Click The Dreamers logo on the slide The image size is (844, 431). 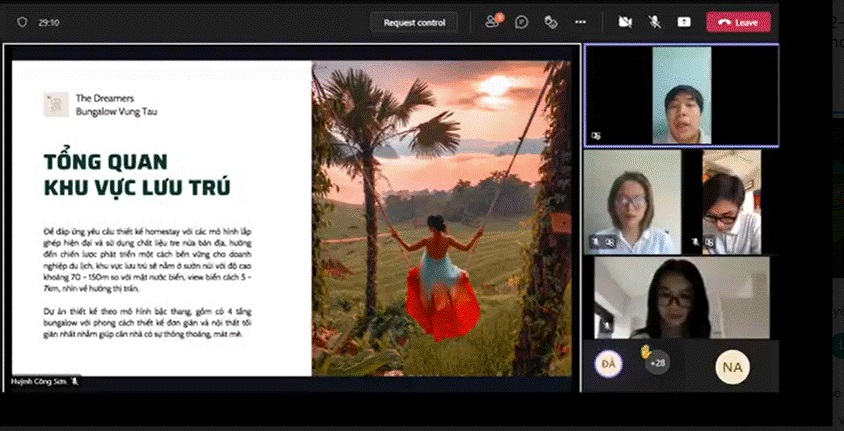[56, 104]
